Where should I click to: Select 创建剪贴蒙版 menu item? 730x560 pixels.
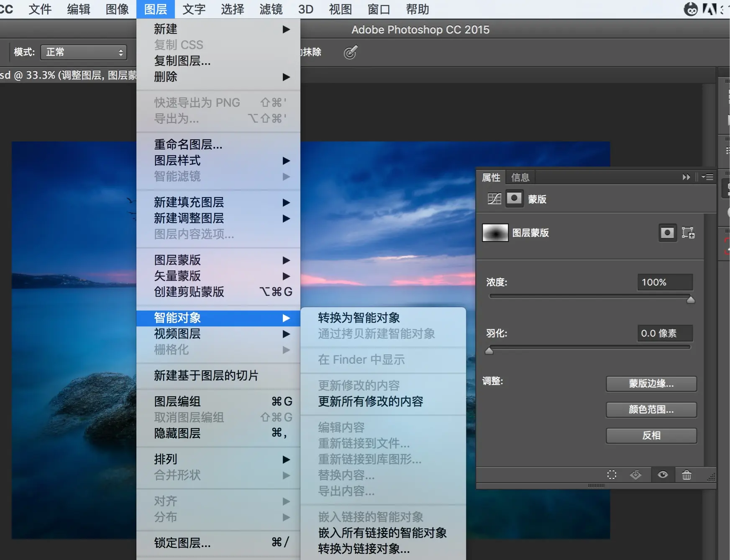(218, 292)
